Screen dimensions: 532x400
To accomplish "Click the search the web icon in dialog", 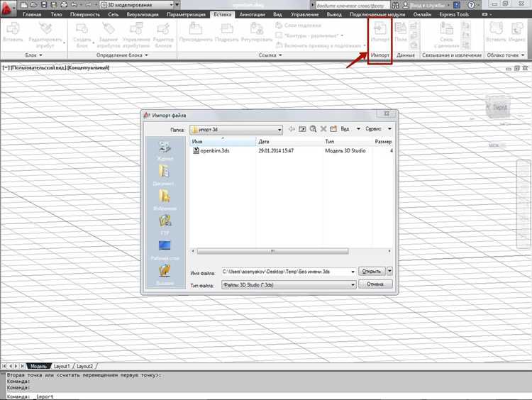I will pyautogui.click(x=313, y=129).
